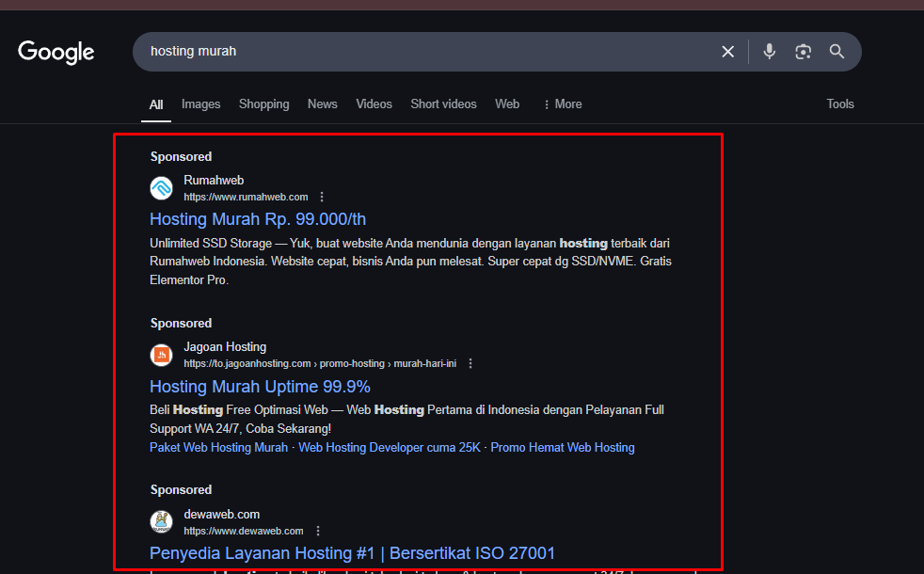Click the dewaweb.com favicon
The width and height of the screenshot is (924, 574).
[162, 522]
